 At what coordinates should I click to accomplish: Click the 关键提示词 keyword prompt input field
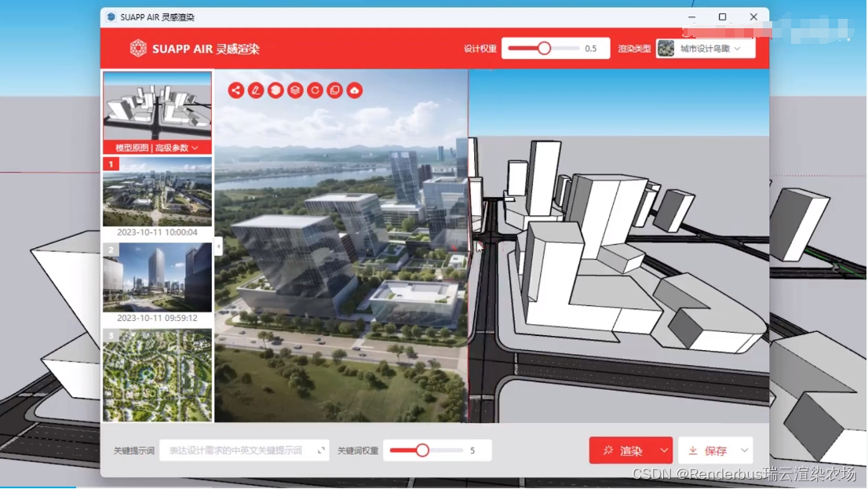coord(244,451)
